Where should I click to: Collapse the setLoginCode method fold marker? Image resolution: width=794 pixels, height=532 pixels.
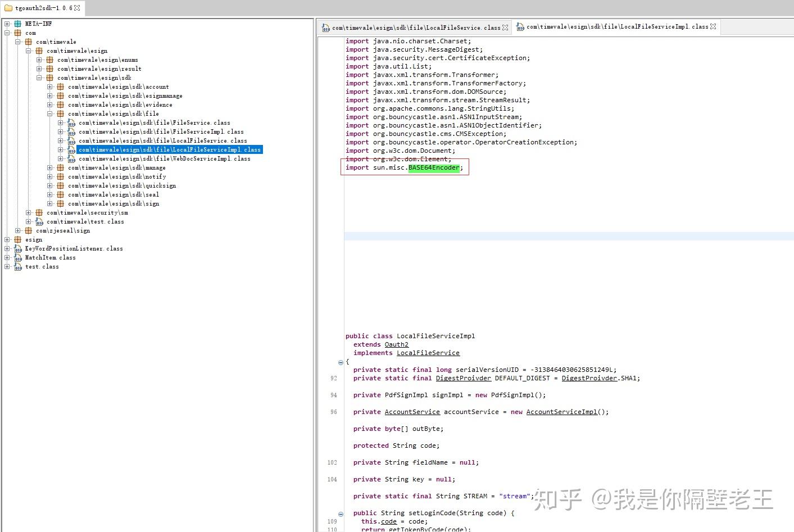[341, 513]
